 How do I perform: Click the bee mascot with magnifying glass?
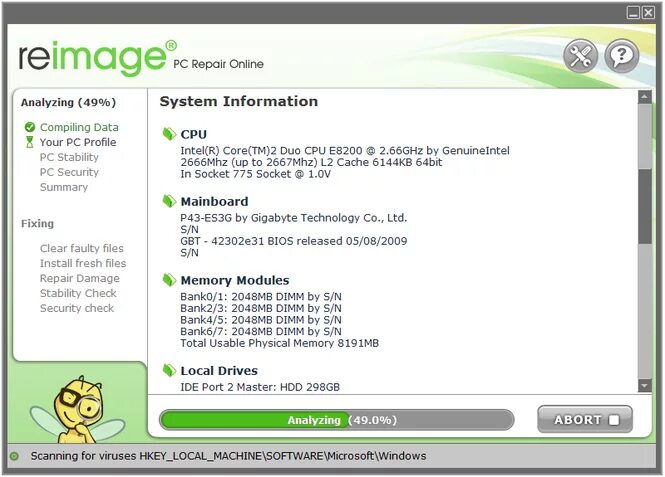coord(79,409)
